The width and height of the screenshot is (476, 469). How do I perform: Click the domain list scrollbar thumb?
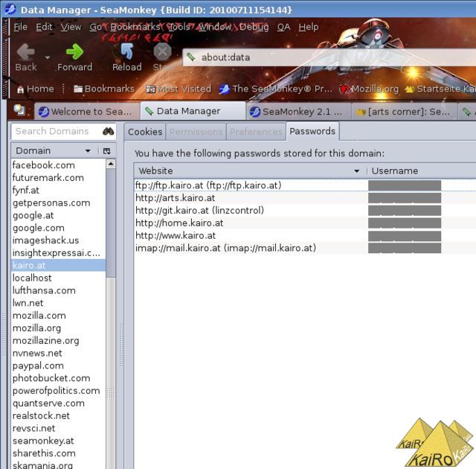111,223
